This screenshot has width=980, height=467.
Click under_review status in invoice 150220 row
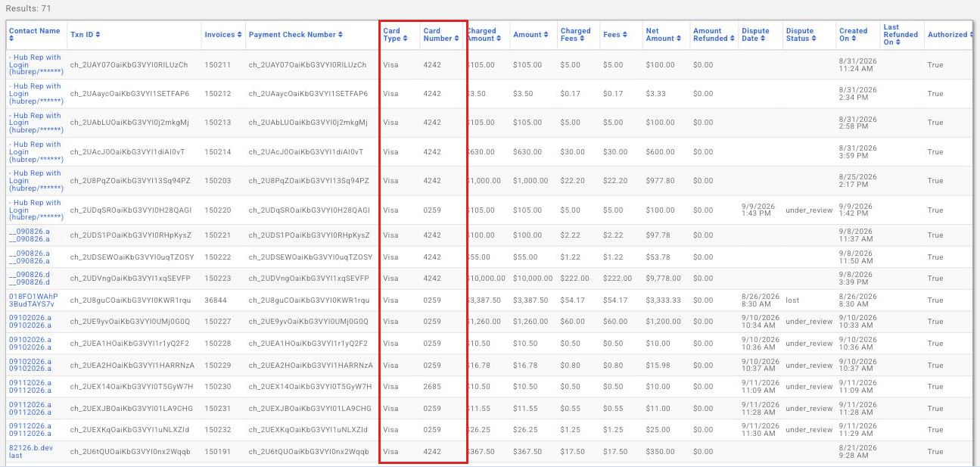[x=809, y=210]
